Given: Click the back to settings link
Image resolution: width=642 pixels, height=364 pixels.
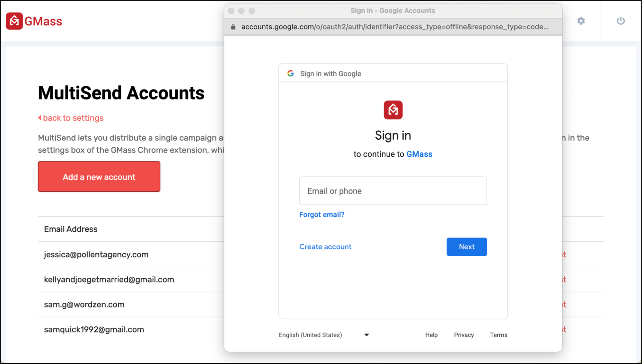Looking at the screenshot, I should [x=71, y=118].
